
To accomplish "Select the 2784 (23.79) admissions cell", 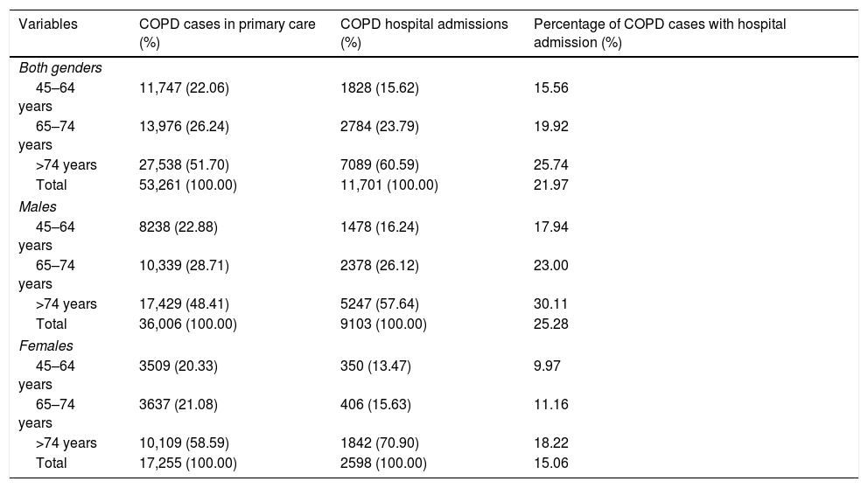I will [x=379, y=126].
